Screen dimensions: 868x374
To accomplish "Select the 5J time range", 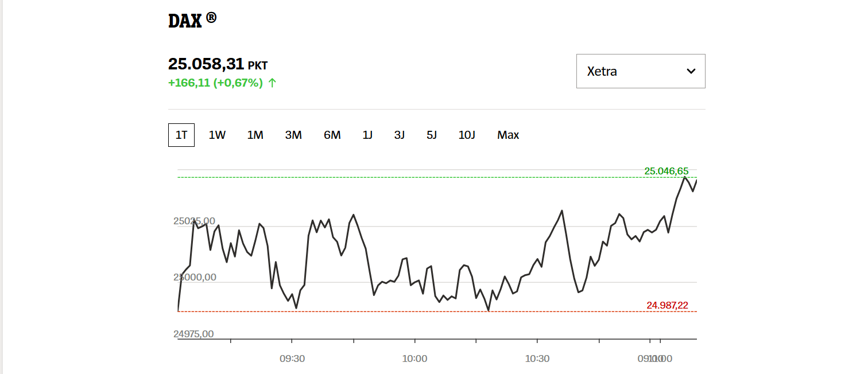I will tap(432, 135).
